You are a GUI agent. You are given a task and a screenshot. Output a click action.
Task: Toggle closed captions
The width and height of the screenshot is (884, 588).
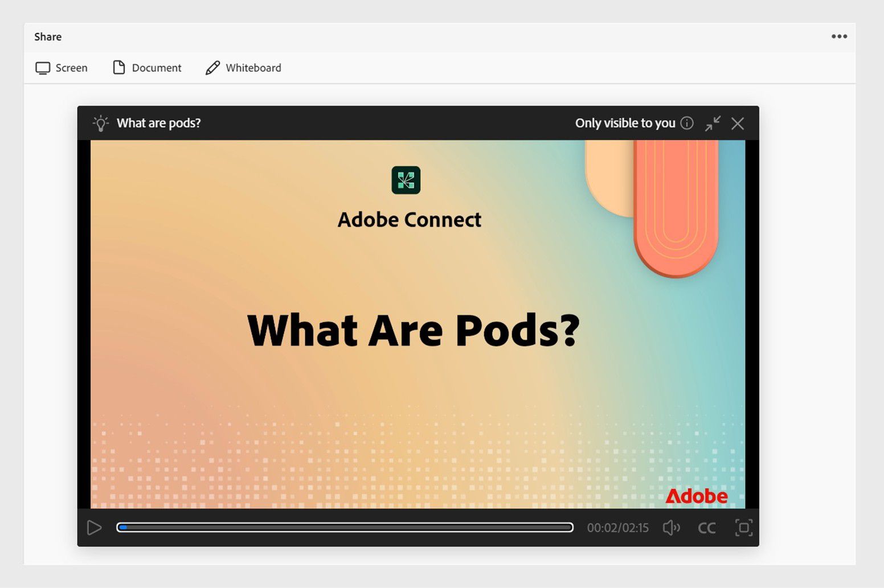[707, 528]
